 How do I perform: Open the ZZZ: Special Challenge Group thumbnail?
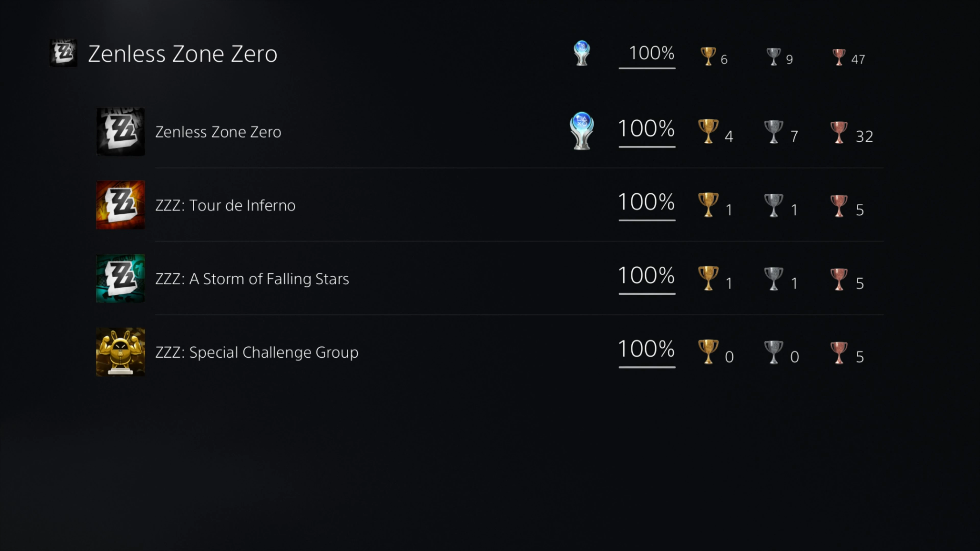pyautogui.click(x=120, y=352)
